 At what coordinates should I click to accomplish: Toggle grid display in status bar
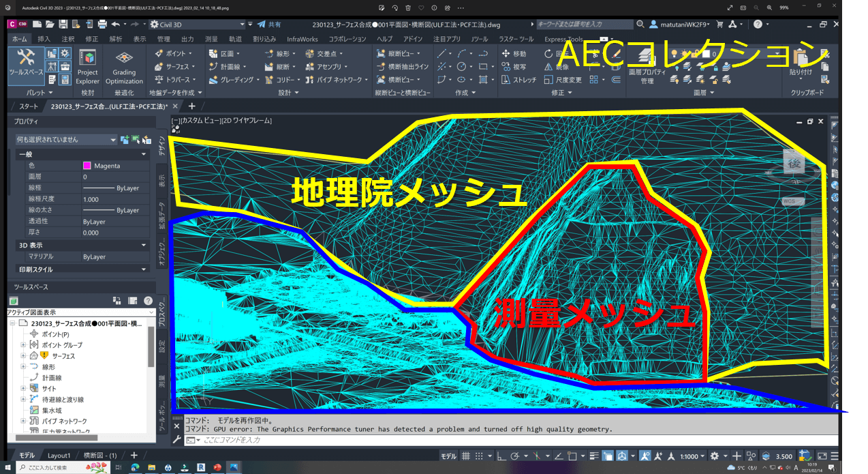[x=466, y=456]
